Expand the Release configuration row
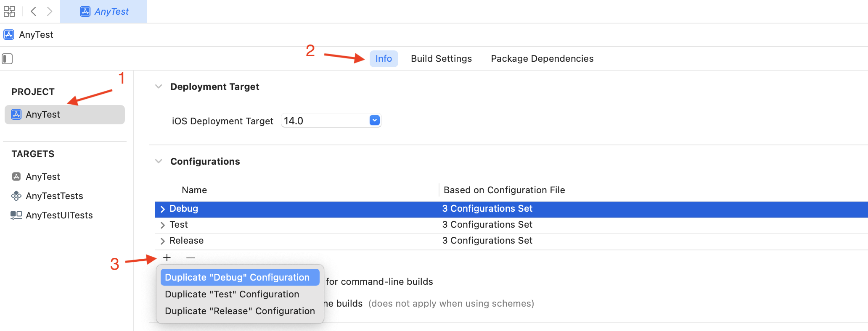868x331 pixels. click(163, 241)
